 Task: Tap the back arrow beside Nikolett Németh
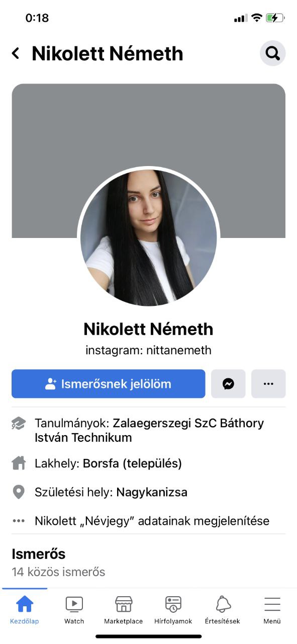pyautogui.click(x=16, y=53)
